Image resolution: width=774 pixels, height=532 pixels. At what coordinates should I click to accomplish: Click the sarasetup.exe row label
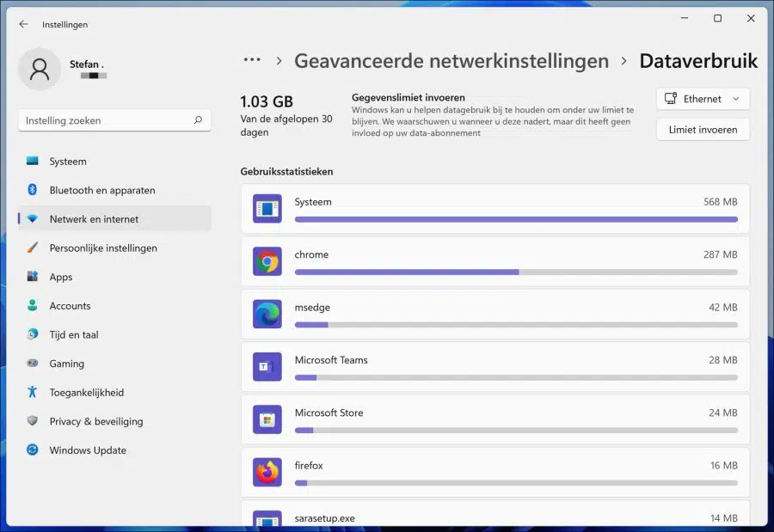click(x=325, y=518)
